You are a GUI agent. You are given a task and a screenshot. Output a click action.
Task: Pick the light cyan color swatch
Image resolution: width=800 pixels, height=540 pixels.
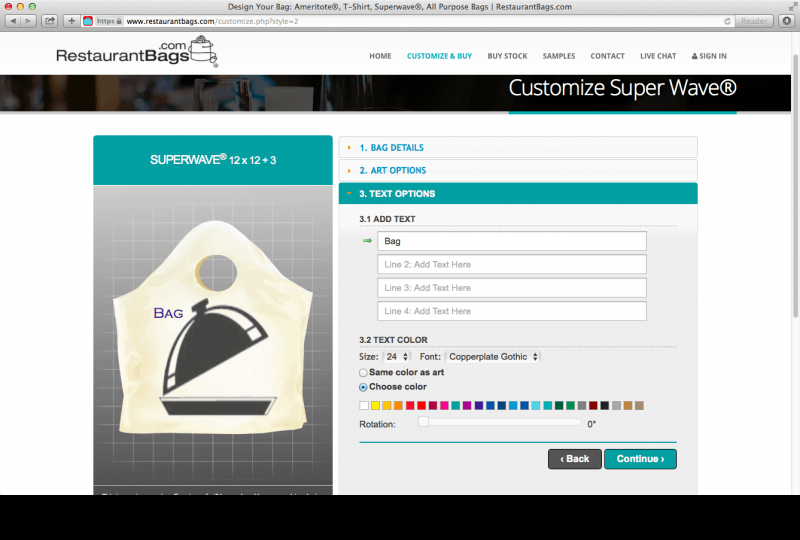click(536, 406)
